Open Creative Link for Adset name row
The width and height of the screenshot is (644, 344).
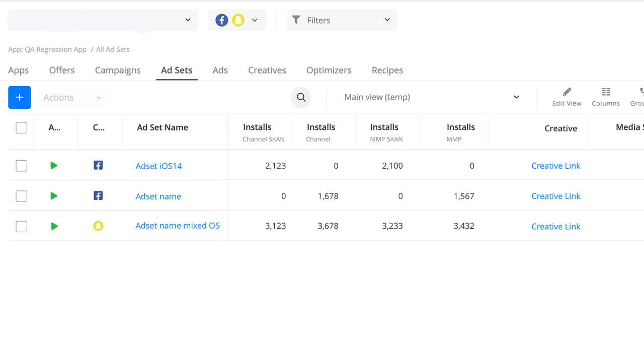(556, 196)
